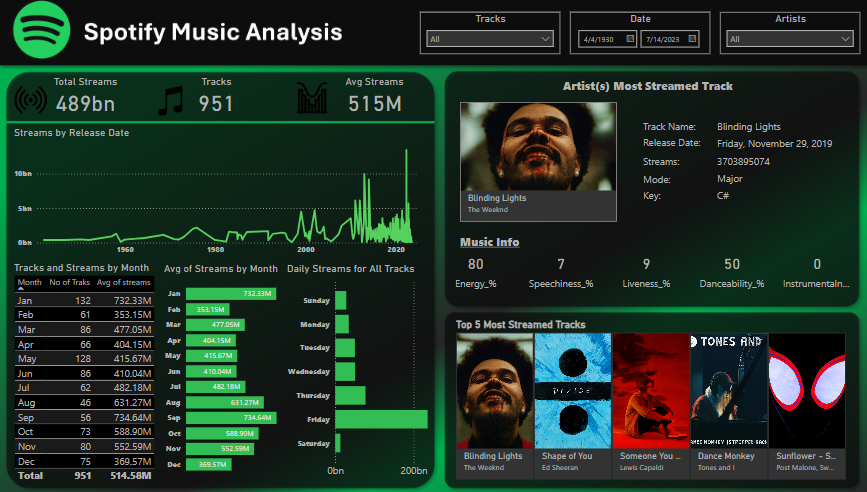Click the Tracks count 951

point(216,104)
